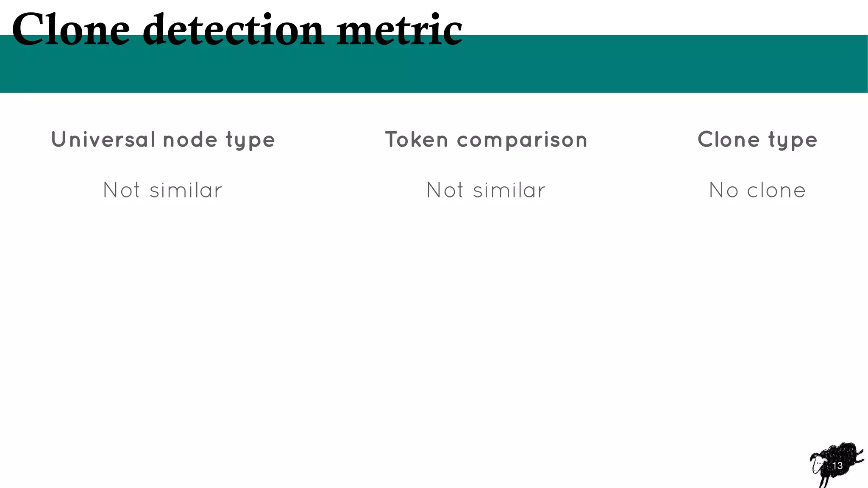The width and height of the screenshot is (868, 488).
Task: Click the 'No clone' result text
Action: tap(757, 190)
